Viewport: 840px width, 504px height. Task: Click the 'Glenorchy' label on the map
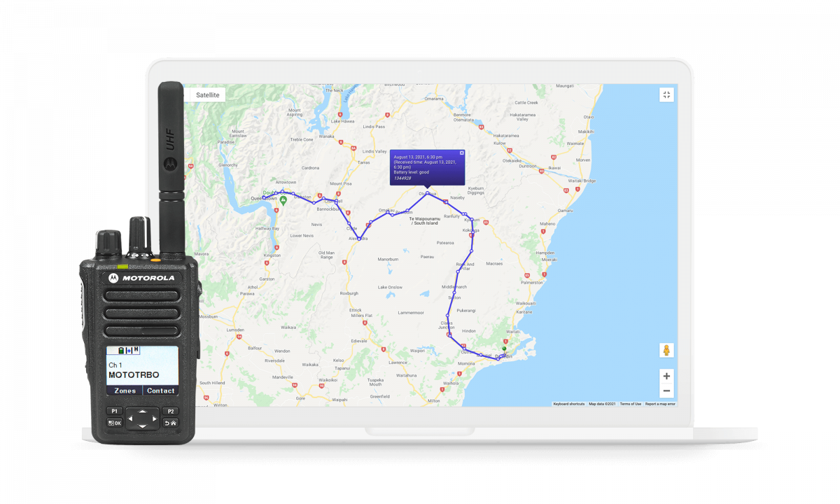coord(228,165)
